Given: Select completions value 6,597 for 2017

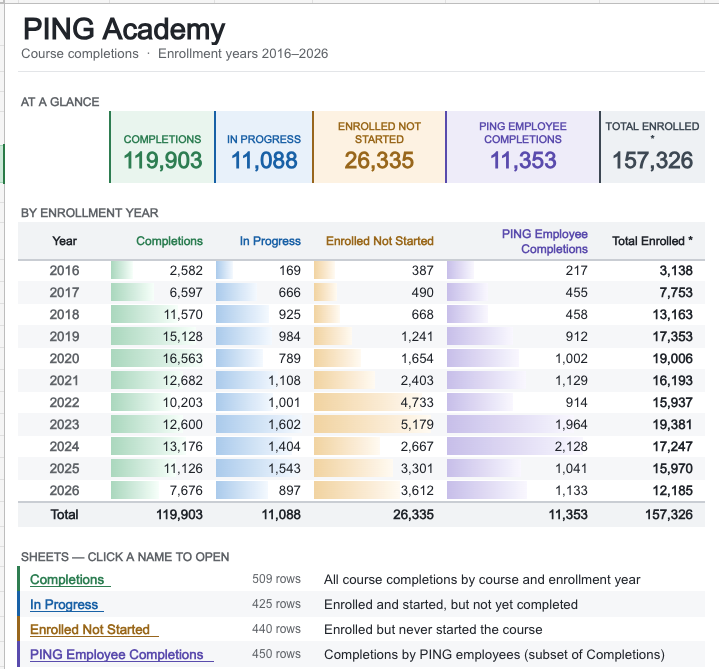Looking at the screenshot, I should (x=186, y=293).
